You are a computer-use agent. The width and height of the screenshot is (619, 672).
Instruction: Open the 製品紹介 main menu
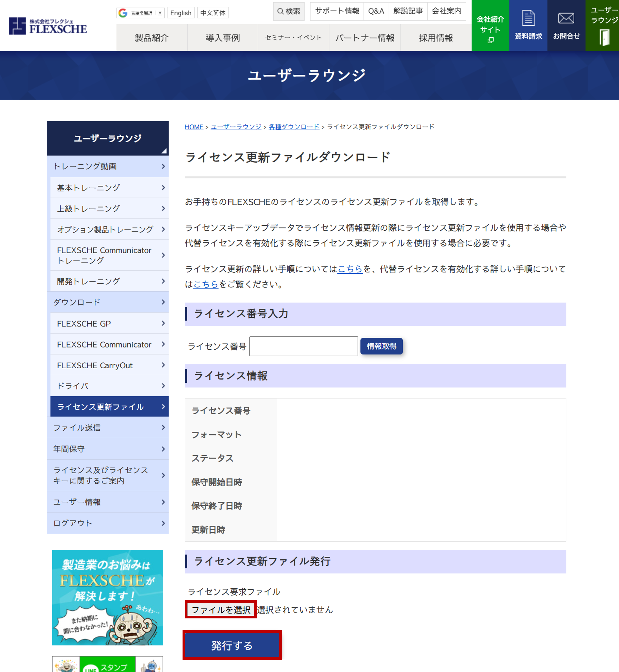[151, 38]
